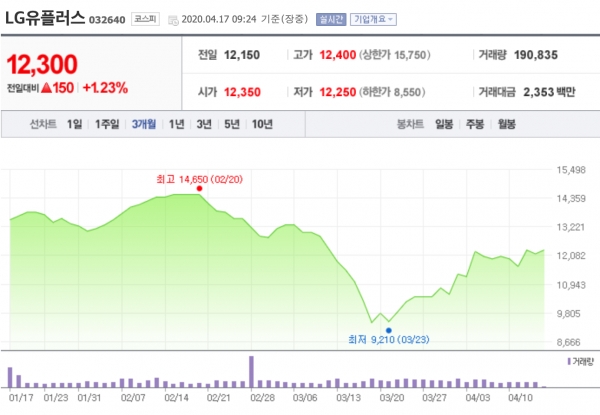Screen dimensions: 600x415
Task: Show the 3년 line chart
Action: coord(204,124)
